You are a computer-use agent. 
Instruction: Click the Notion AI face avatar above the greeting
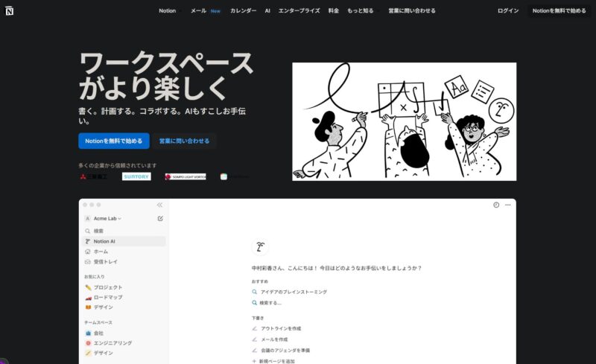[260, 247]
